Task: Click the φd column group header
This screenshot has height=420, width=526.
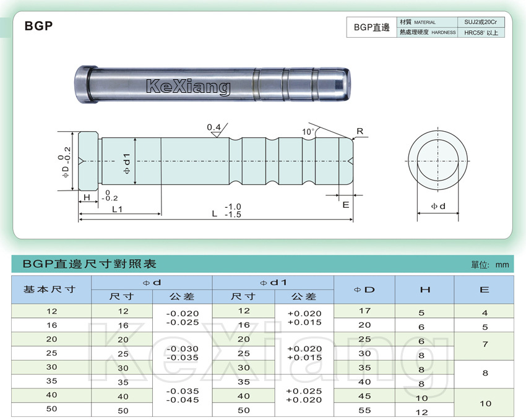Action: (152, 283)
